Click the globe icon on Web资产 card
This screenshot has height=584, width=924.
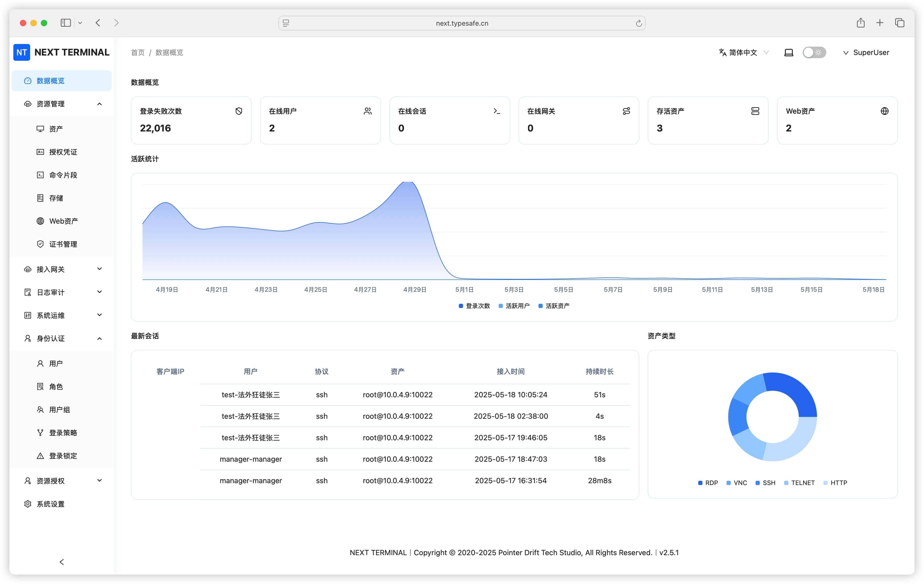click(884, 111)
